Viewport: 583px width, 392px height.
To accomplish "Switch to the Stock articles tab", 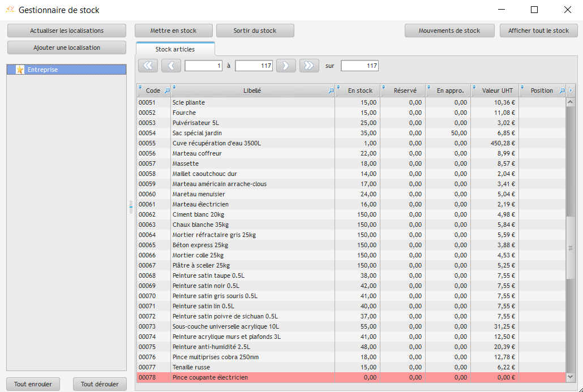I will (175, 49).
